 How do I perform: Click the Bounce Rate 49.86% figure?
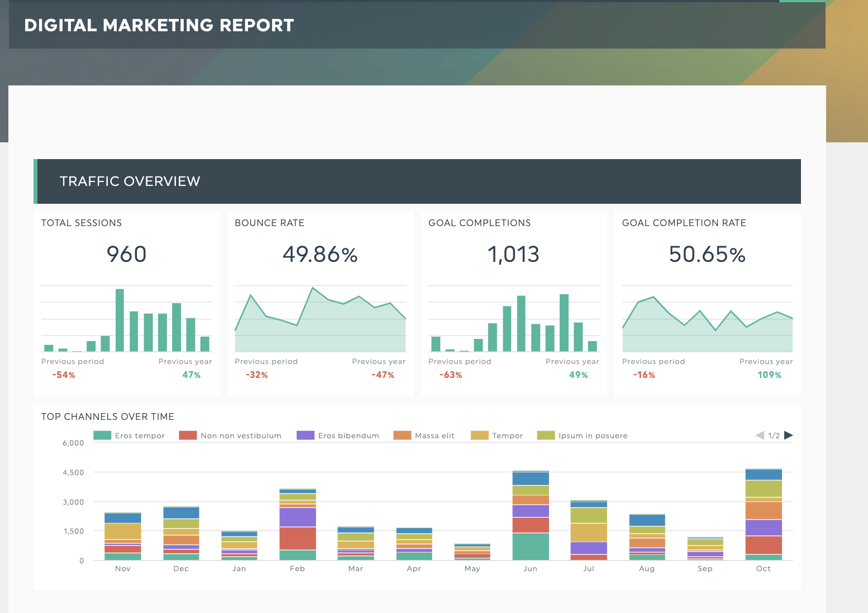point(320,255)
